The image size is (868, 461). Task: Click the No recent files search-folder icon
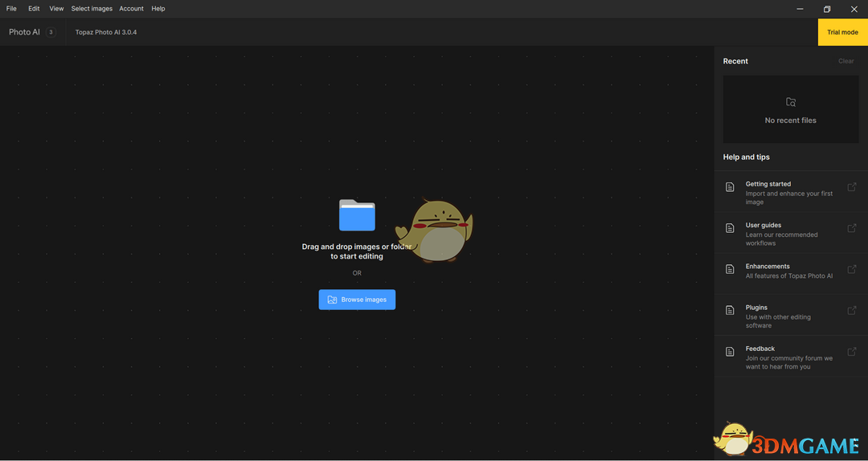pos(791,102)
